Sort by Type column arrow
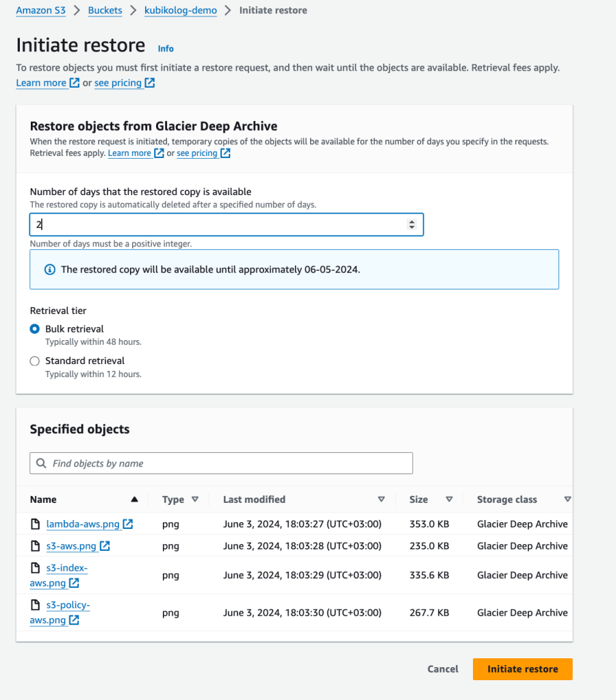The height and width of the screenshot is (700, 616). (x=195, y=500)
